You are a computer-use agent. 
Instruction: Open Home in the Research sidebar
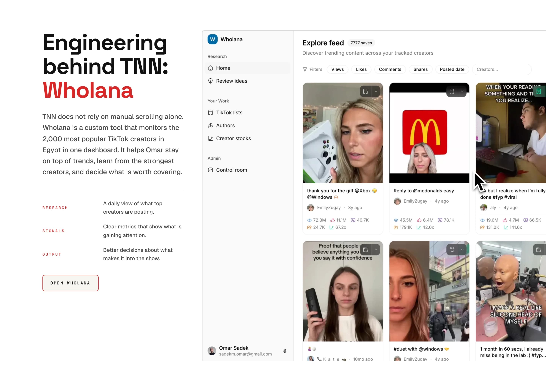(x=248, y=68)
